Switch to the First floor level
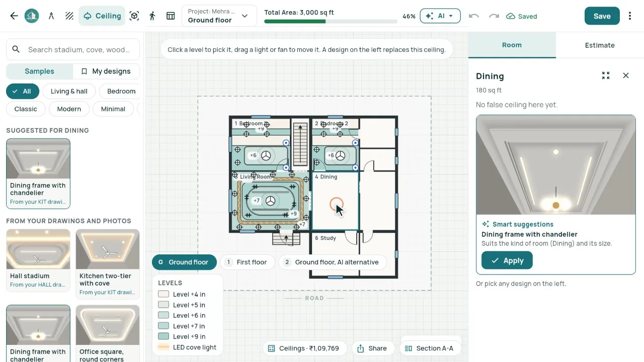The width and height of the screenshot is (644, 362). (247, 262)
